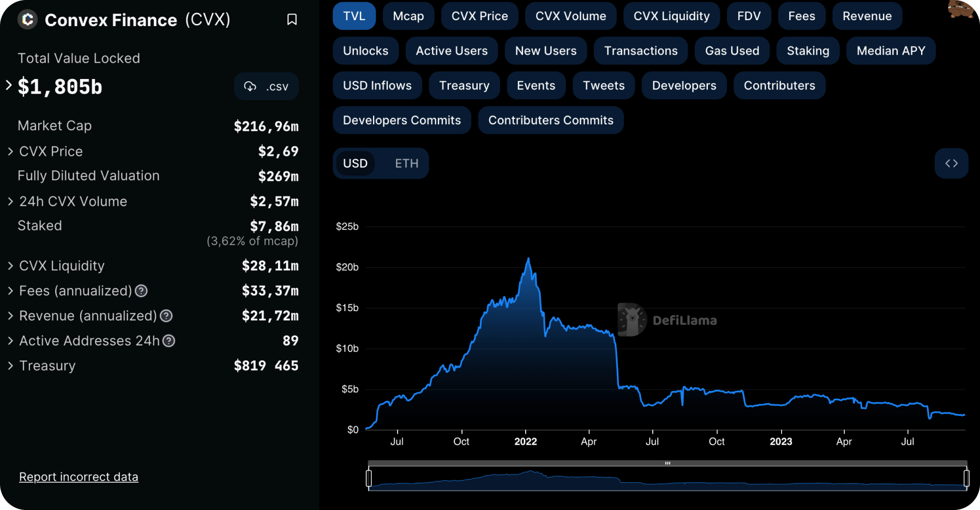Image resolution: width=980 pixels, height=510 pixels.
Task: Show the Treasury chart metric
Action: (464, 86)
